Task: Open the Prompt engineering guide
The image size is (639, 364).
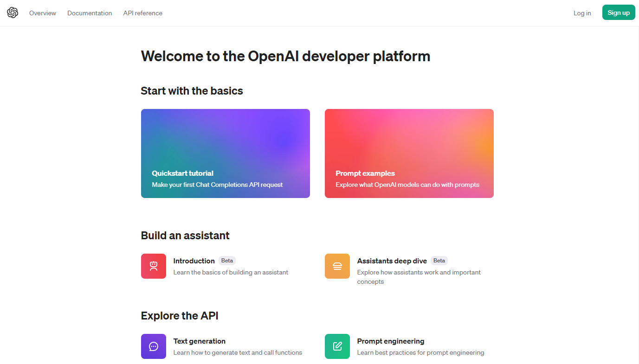Action: (x=391, y=341)
